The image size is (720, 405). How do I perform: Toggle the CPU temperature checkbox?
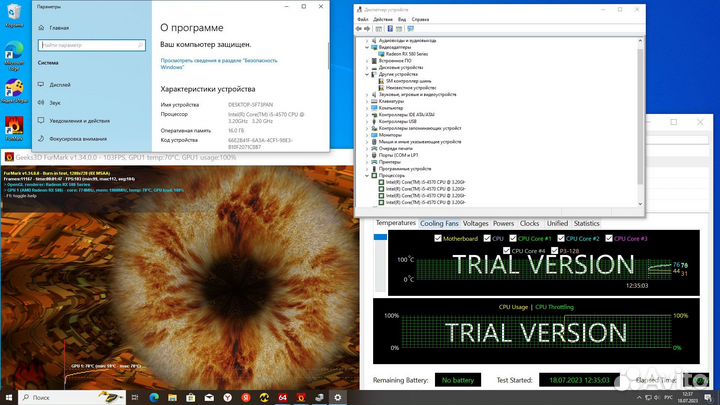pos(487,238)
